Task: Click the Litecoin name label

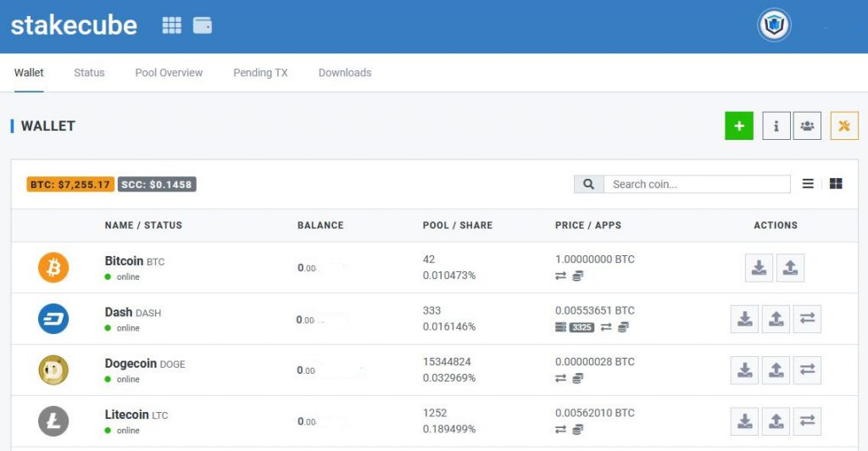Action: [x=127, y=415]
